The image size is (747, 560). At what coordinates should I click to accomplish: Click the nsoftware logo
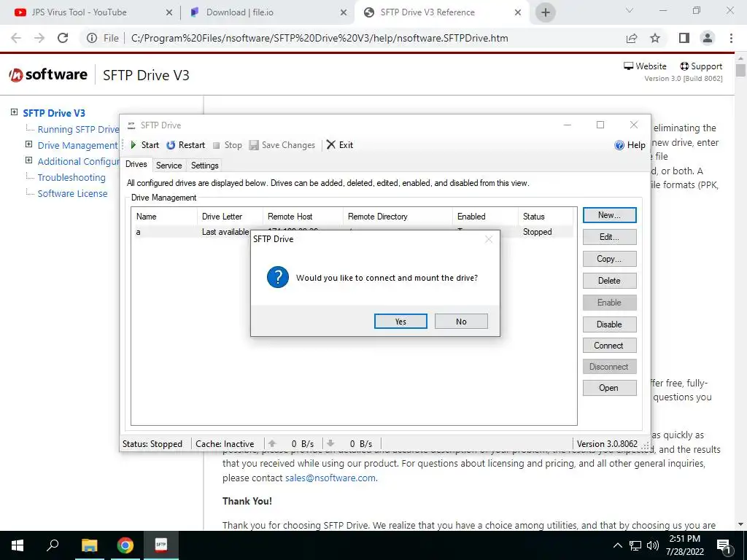click(48, 75)
